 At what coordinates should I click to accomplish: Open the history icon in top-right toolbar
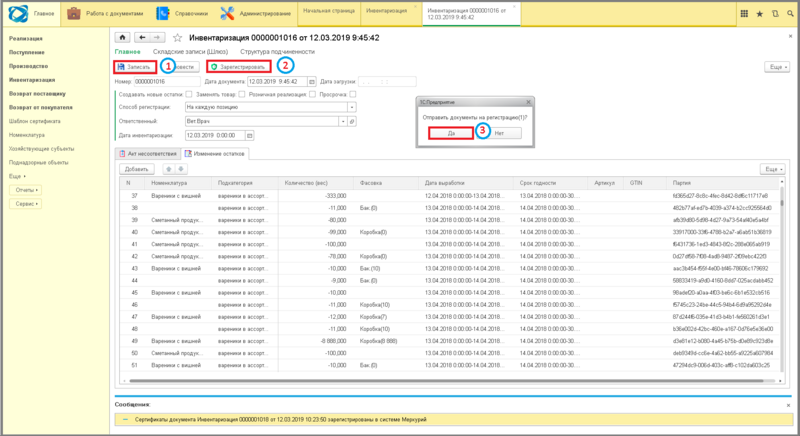point(775,14)
